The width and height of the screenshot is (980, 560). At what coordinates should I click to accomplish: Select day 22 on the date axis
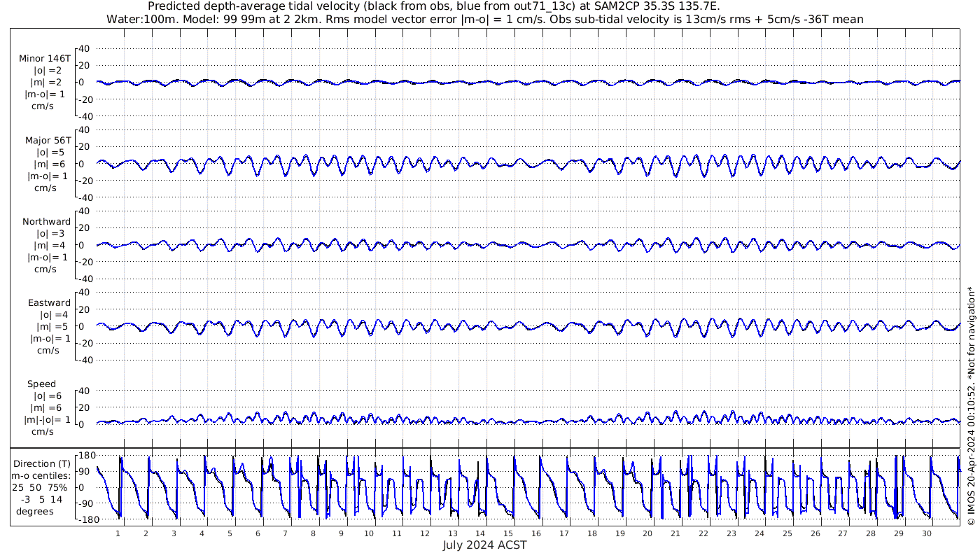click(703, 533)
